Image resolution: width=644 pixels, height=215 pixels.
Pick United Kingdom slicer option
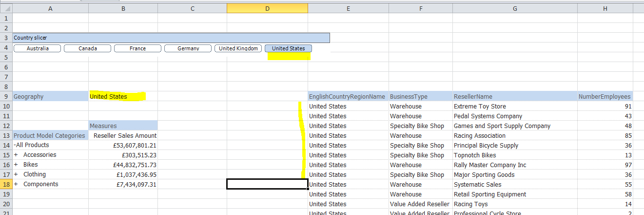click(x=238, y=48)
